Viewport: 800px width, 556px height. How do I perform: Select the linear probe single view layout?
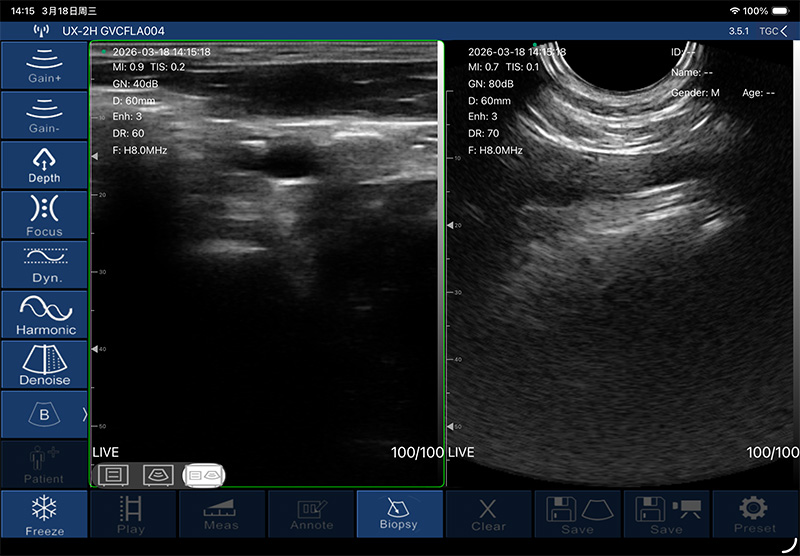(113, 474)
